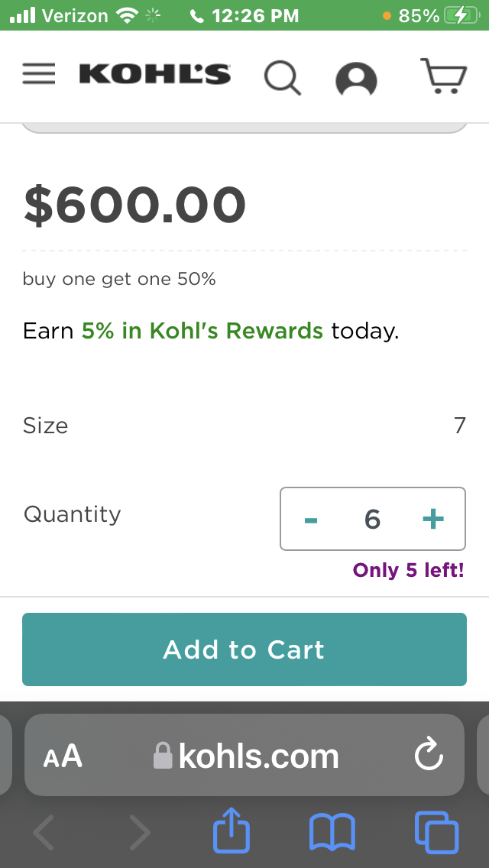Increase quantity with the plus button
Viewport: 489px width, 868px height.
(x=432, y=520)
